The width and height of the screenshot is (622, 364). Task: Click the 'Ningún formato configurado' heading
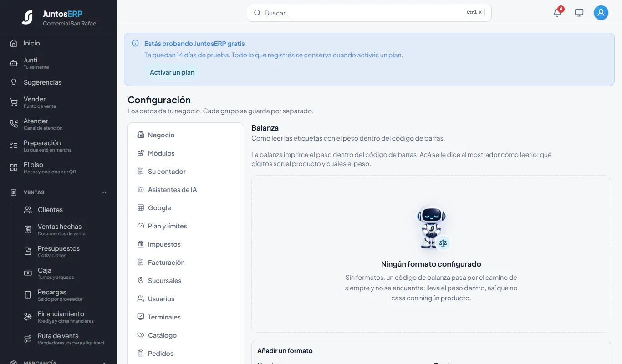431,264
